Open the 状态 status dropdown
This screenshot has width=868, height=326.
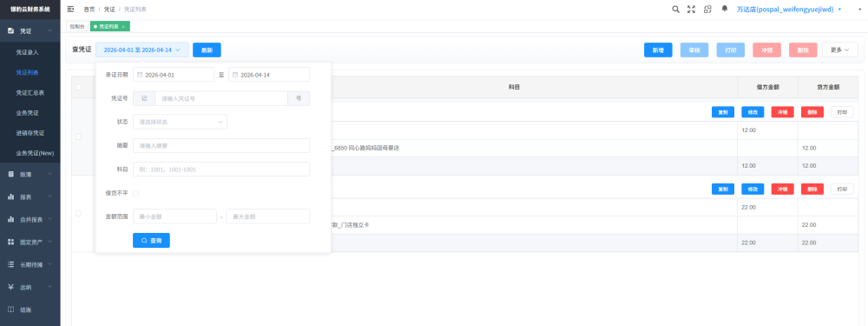[180, 122]
